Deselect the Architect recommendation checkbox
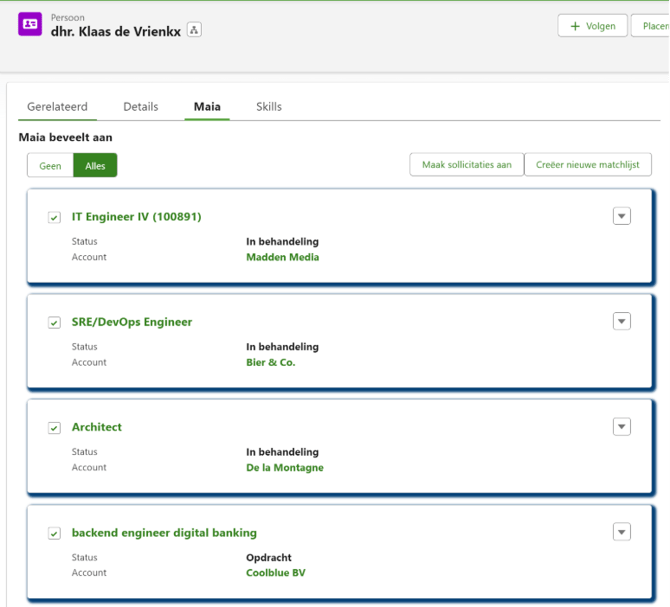This screenshot has width=670, height=607. (x=54, y=428)
